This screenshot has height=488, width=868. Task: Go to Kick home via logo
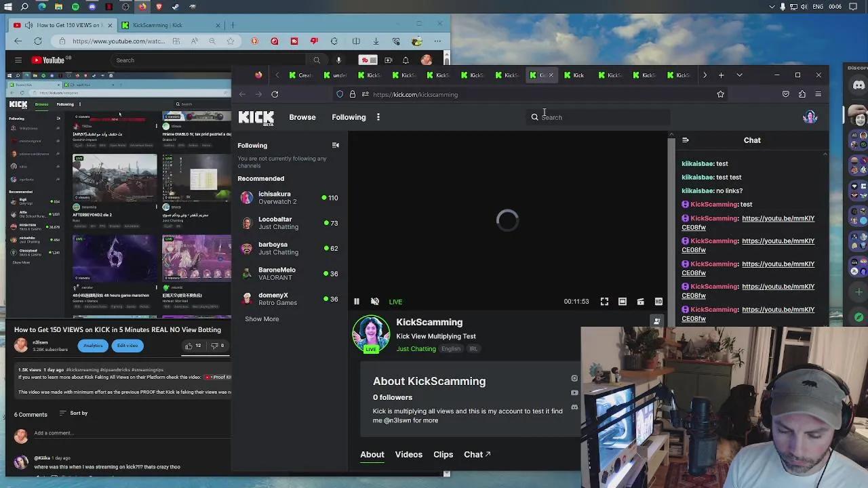coord(256,118)
